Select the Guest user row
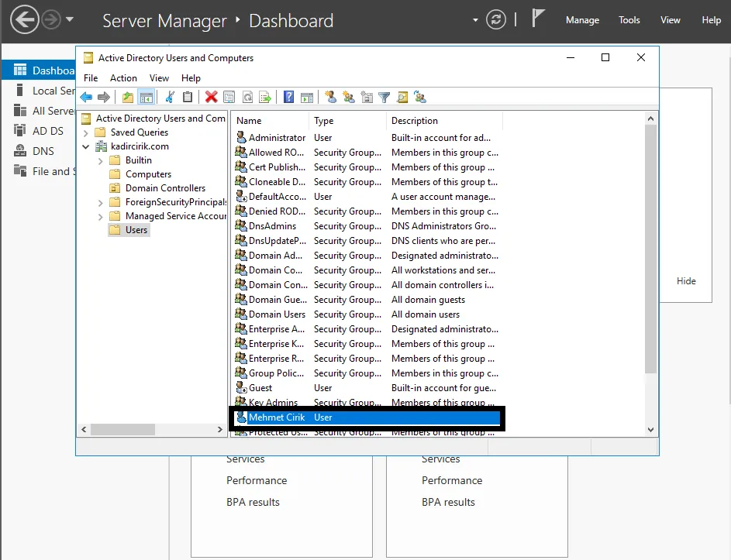The height and width of the screenshot is (560, 731). pyautogui.click(x=367, y=387)
